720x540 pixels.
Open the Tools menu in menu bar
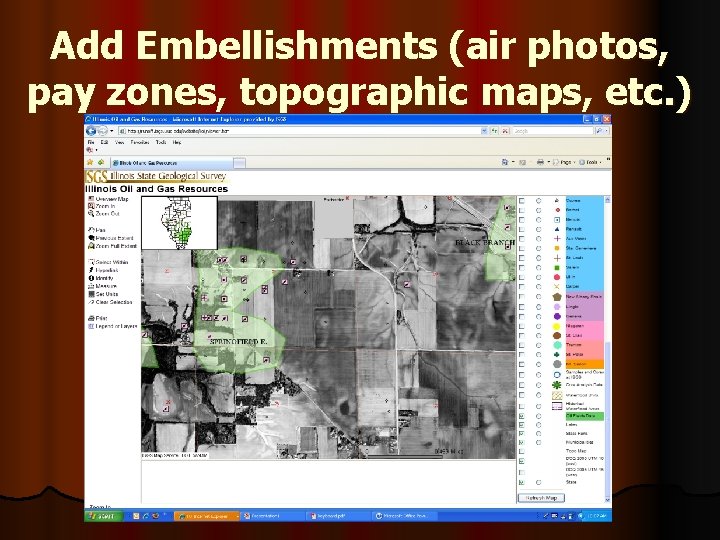161,142
